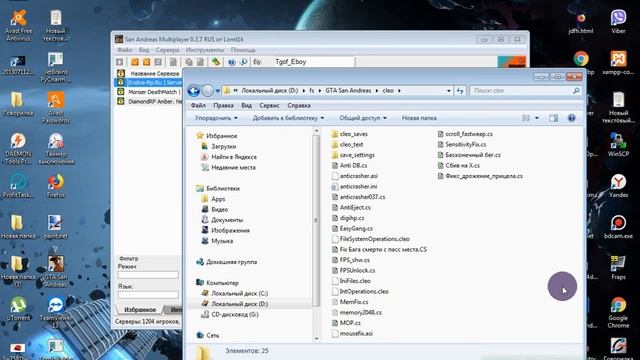Select the WinSCP desktop icon
Image resolution: width=640 pixels, height=360 pixels.
pos(618,145)
